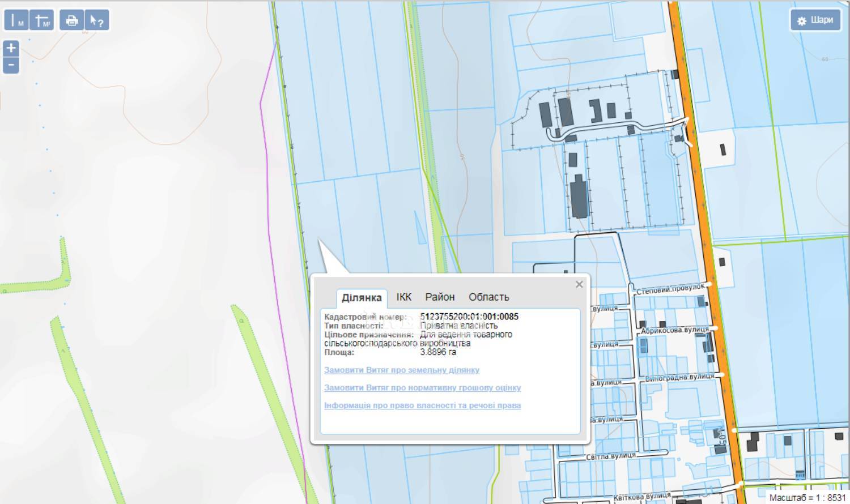Zoom out of the map
Image resolution: width=850 pixels, height=504 pixels.
[x=11, y=65]
